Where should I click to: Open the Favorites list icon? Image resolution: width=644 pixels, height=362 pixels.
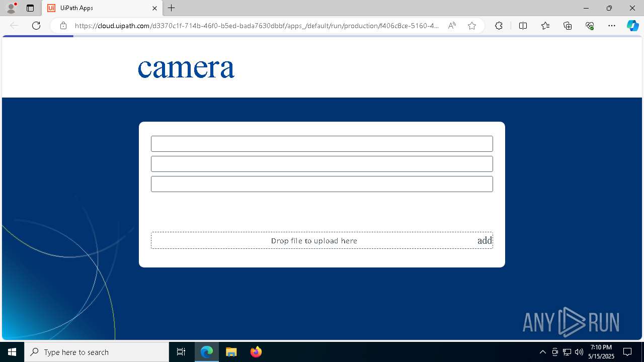pyautogui.click(x=545, y=26)
